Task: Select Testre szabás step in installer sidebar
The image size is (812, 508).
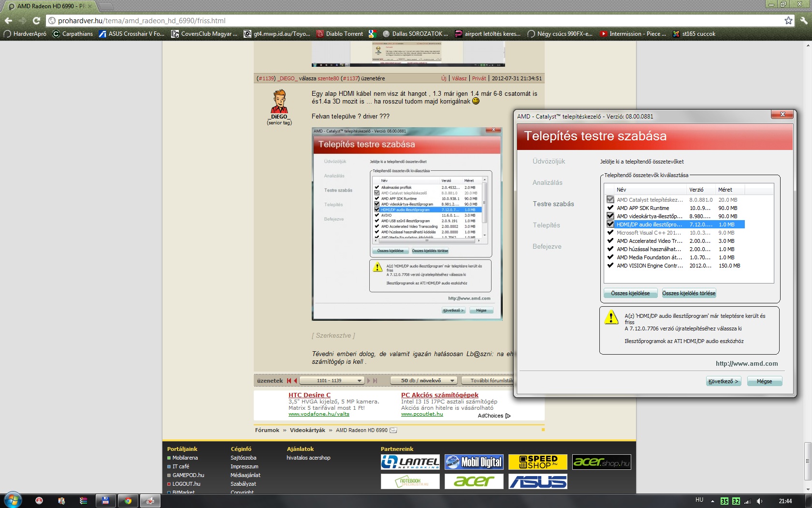Action: pyautogui.click(x=553, y=204)
